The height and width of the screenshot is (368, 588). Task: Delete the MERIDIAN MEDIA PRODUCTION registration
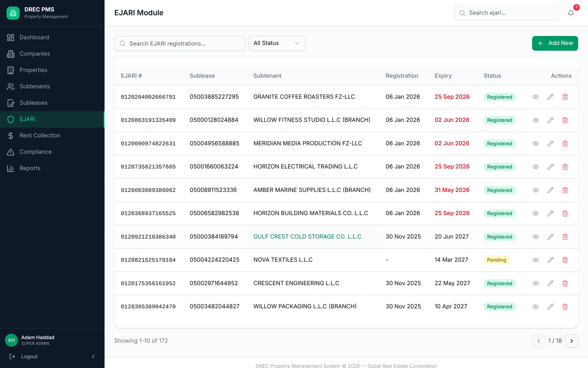(x=565, y=144)
